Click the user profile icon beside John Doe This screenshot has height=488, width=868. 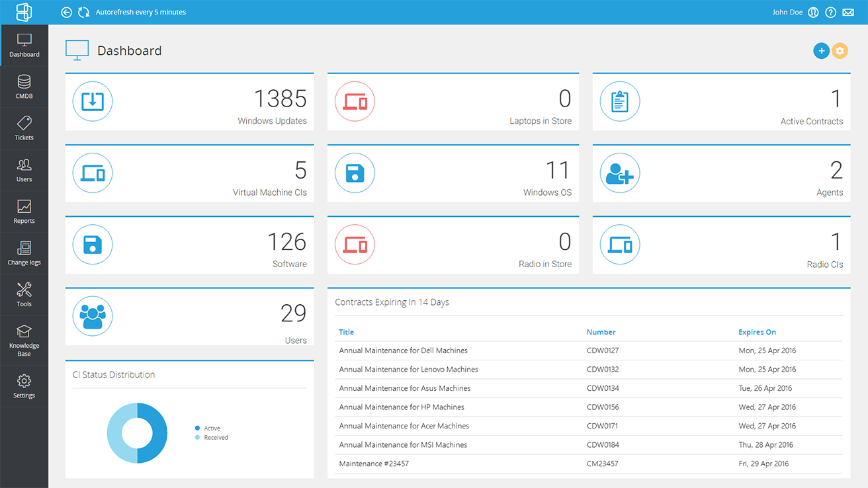point(813,13)
